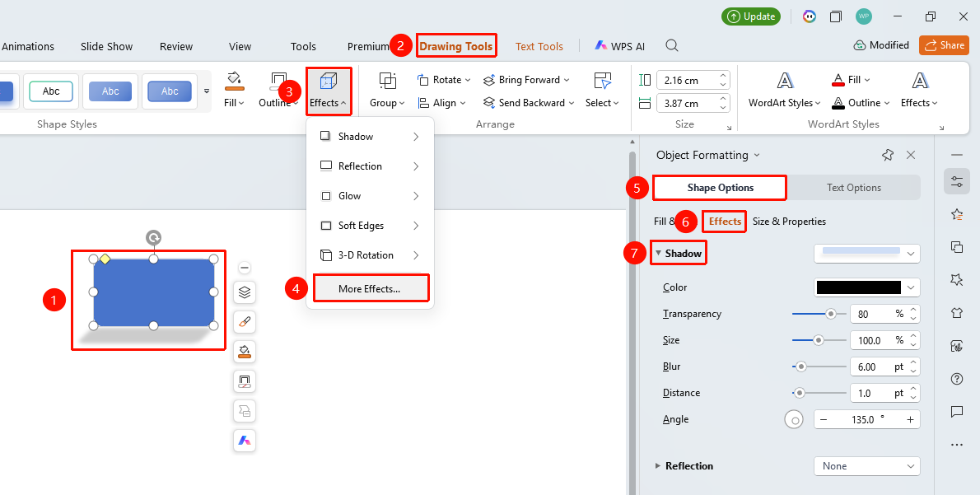Click the Share button
Viewport: 980px width, 495px height.
click(x=944, y=45)
